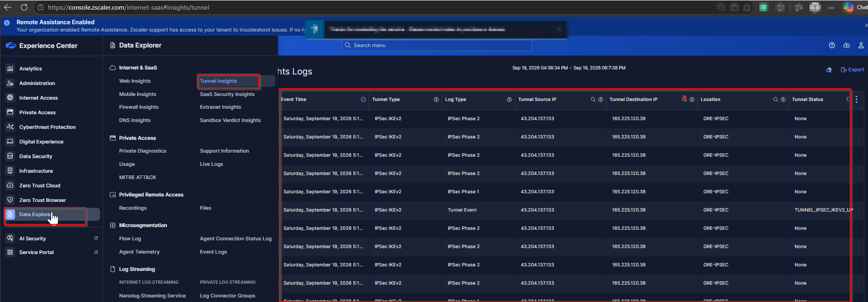
Task: Open AI Security external link arrow
Action: [96, 238]
